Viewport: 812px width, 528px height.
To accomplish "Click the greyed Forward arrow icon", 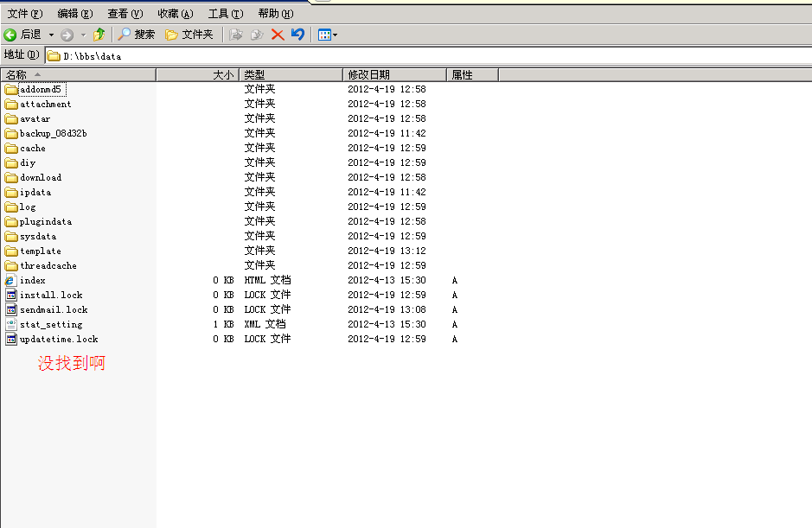I will click(x=67, y=35).
